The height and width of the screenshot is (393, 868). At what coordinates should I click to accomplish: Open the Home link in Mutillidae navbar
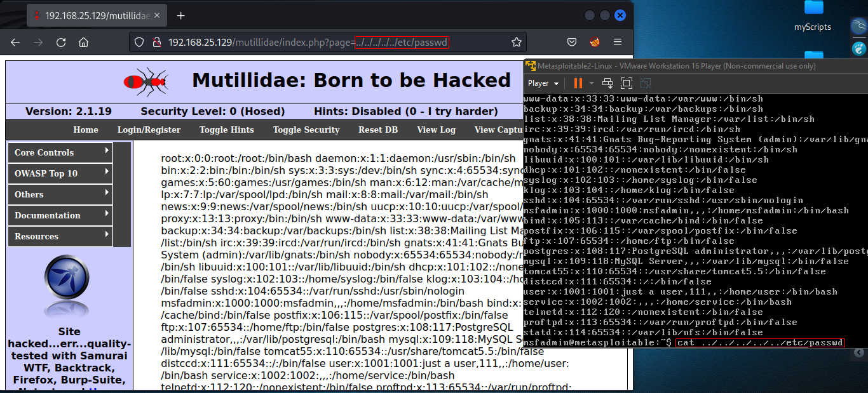[x=86, y=130]
